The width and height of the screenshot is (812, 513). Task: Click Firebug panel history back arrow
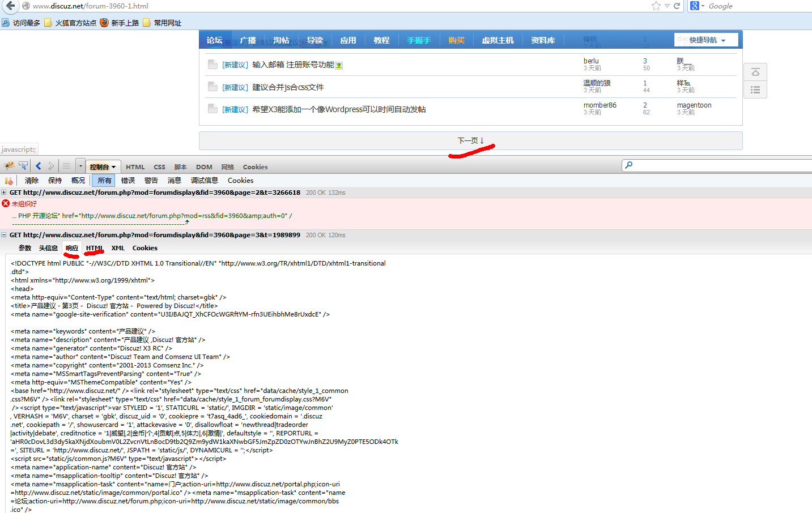coord(39,166)
